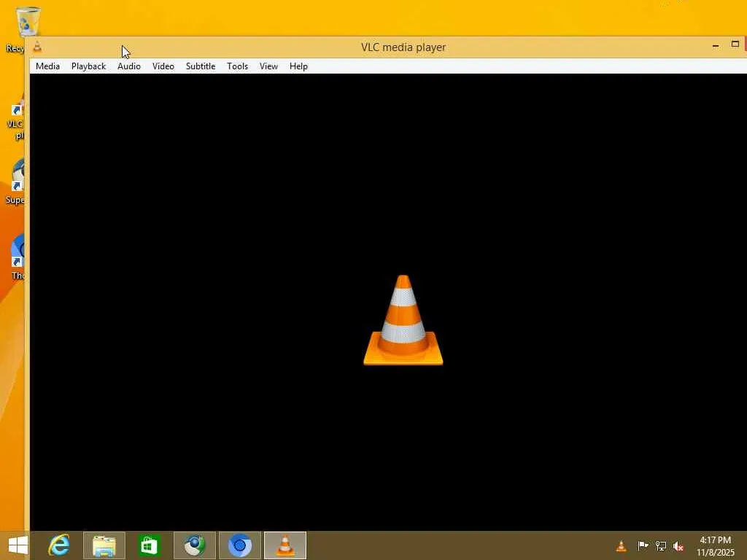Screen dimensions: 747x560
Task: Open Windows Store from taskbar
Action: (149, 545)
